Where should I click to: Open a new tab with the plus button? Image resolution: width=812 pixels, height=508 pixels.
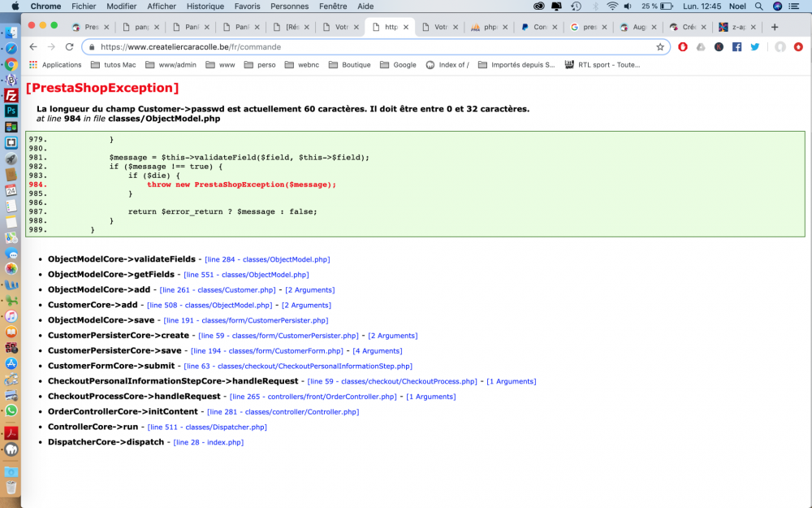[x=774, y=27]
